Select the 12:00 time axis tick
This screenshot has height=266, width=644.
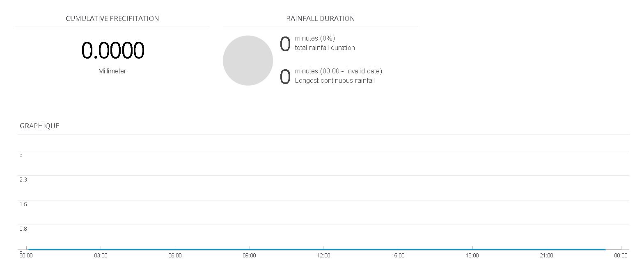(323, 255)
